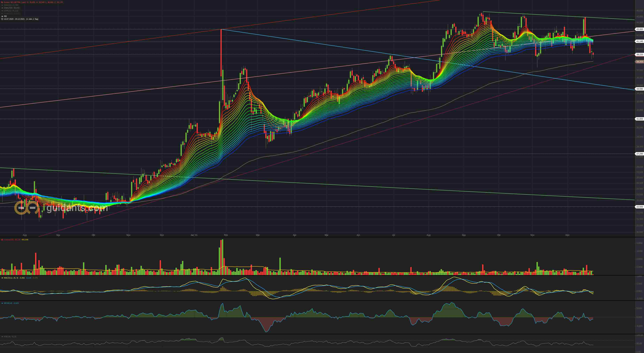644x353 pixels.
Task: Select the Evotec SE (XETRA, Last) chart title
Action: point(11,2)
